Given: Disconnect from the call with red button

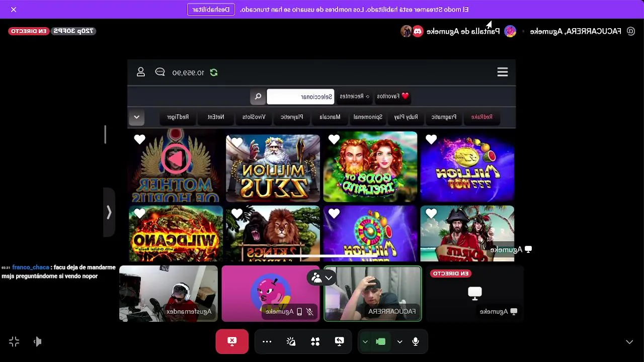Looking at the screenshot, I should [232, 341].
